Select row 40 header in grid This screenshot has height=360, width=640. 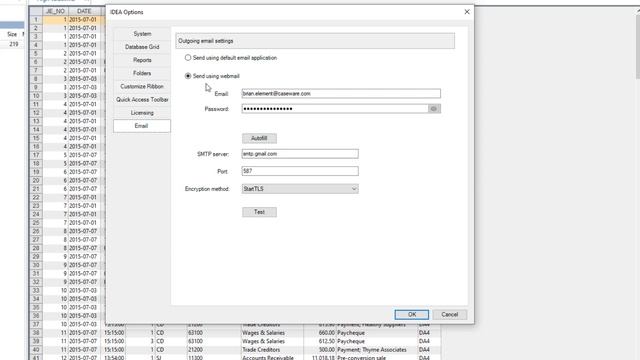(36, 350)
